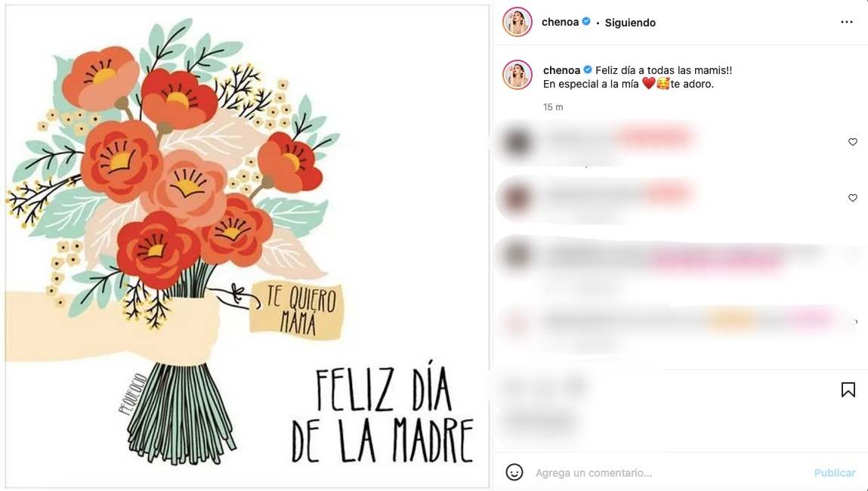Screen dimensions: 868x491
Task: Click the third blurred commenter avatar
Action: tap(517, 256)
